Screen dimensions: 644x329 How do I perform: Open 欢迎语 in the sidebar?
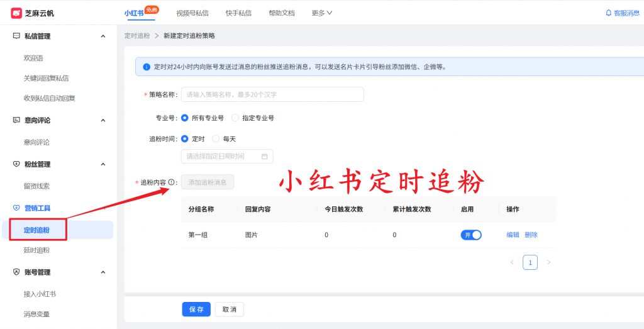coord(34,59)
